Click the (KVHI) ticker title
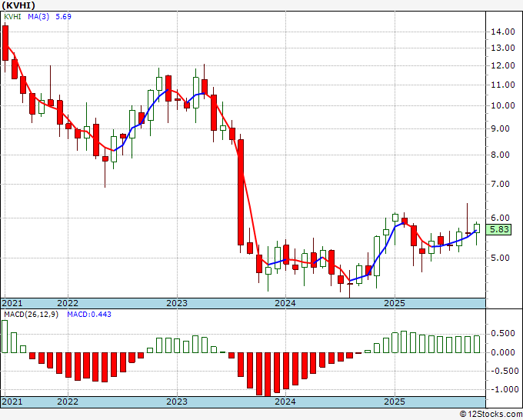Image resolution: width=523 pixels, height=420 pixels. tap(18, 5)
